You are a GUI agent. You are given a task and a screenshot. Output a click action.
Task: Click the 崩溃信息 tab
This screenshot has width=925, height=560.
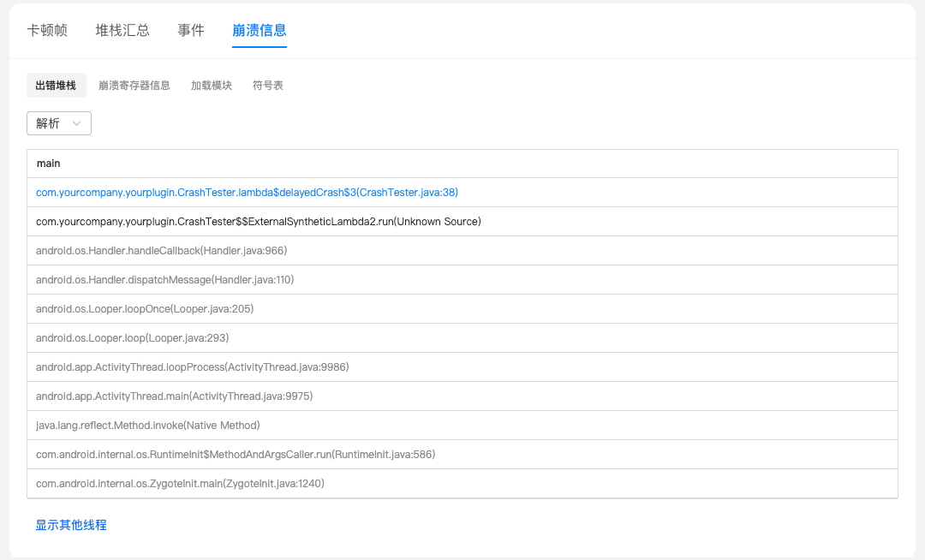260,30
